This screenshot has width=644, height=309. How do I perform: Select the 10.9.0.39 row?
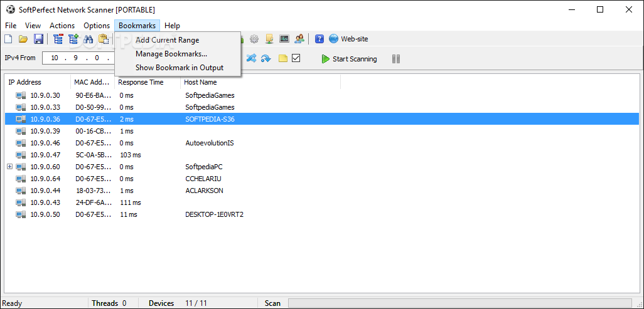pyautogui.click(x=322, y=132)
